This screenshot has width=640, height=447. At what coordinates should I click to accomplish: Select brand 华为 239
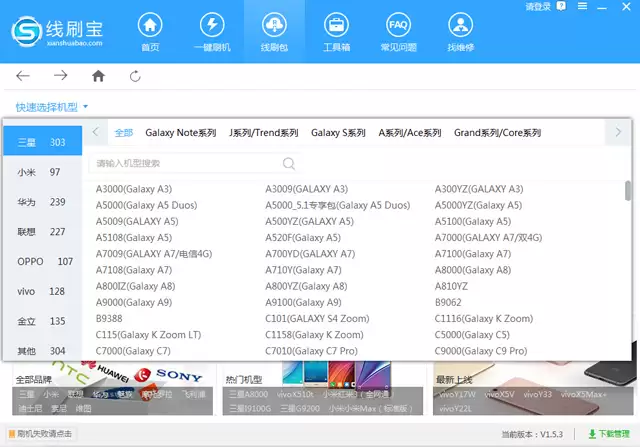(42, 202)
